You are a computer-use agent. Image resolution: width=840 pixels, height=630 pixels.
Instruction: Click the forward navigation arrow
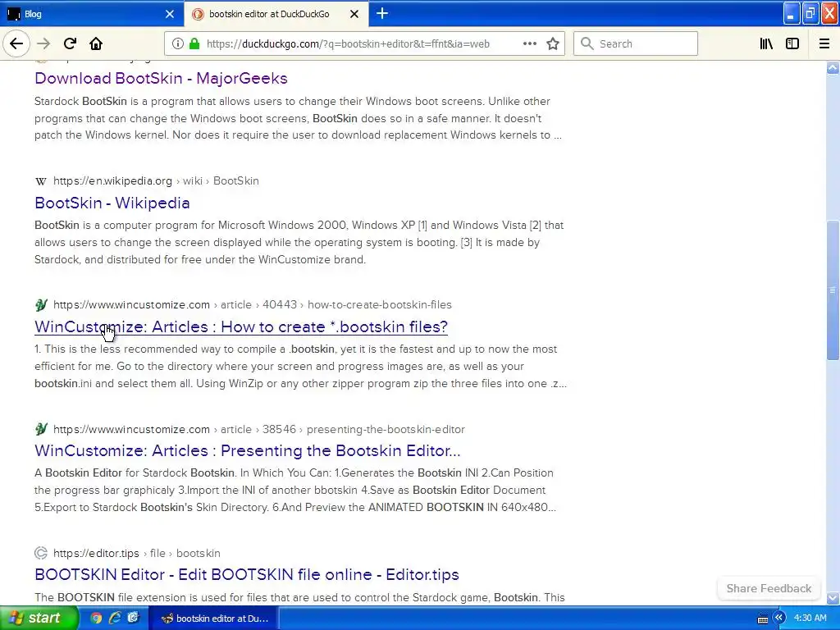pos(43,43)
